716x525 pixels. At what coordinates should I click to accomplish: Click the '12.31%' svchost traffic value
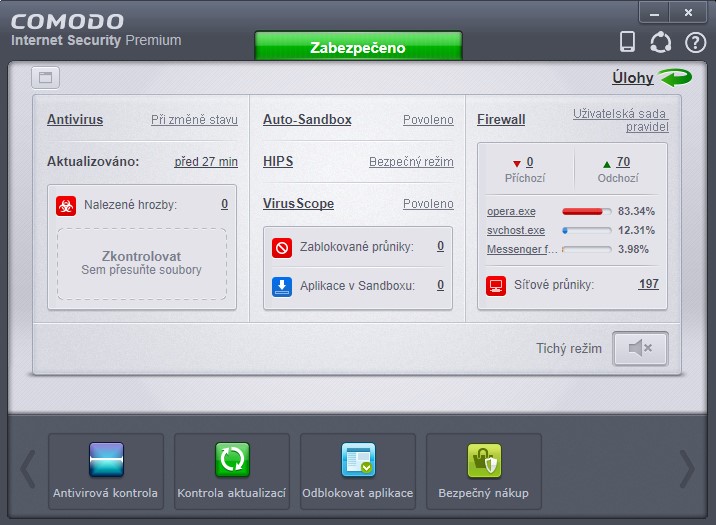(x=636, y=231)
